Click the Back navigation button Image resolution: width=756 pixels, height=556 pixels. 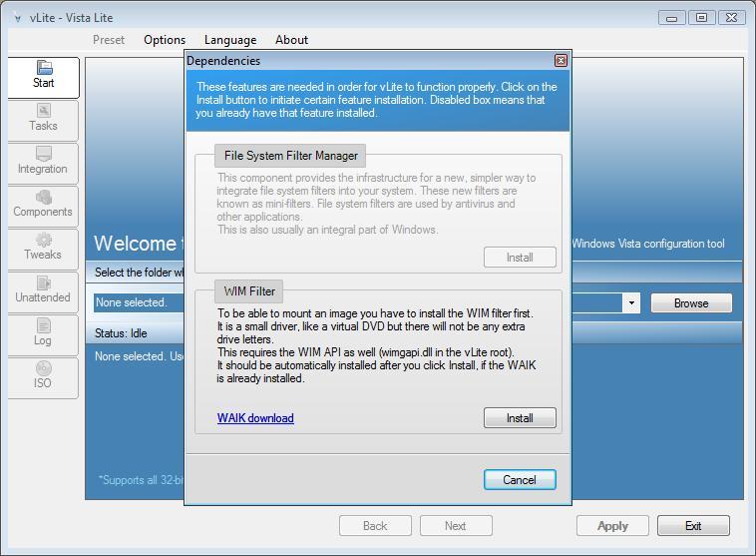[x=375, y=526]
